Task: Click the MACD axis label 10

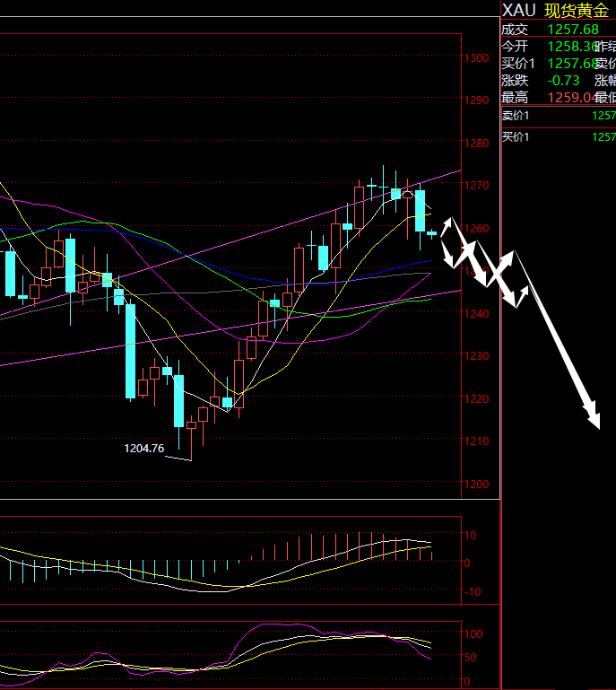Action: click(x=471, y=536)
